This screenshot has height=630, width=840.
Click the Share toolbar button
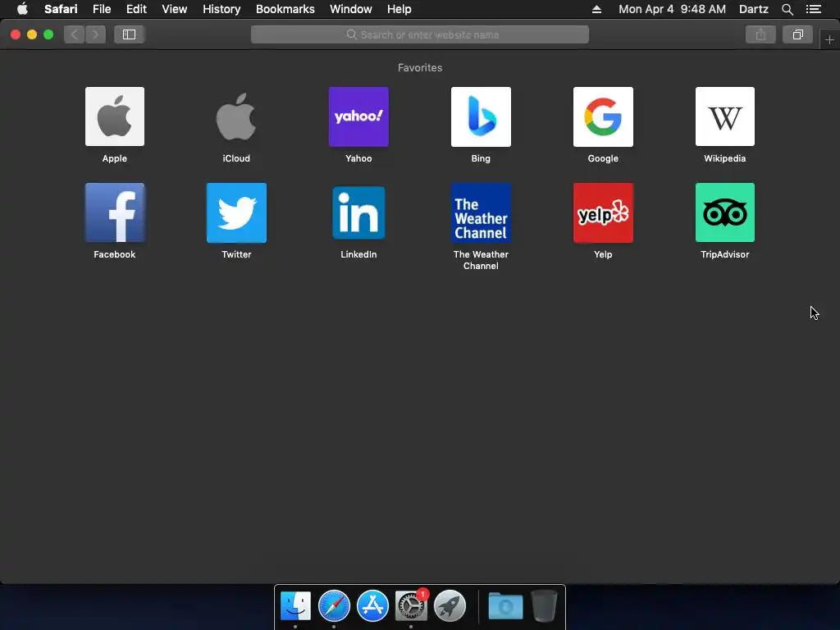click(x=760, y=34)
